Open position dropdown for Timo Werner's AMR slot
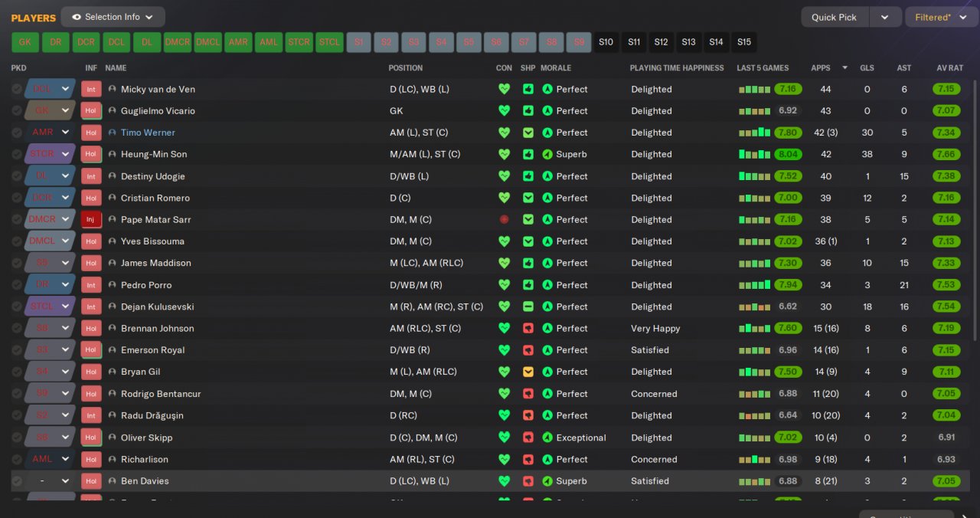This screenshot has width=980, height=518. click(x=66, y=133)
